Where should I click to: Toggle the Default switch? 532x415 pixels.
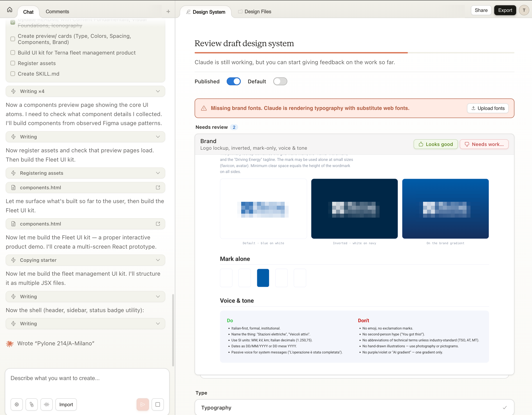tap(280, 82)
